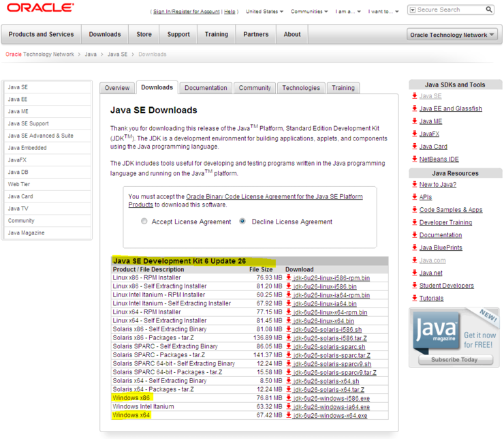
Task: Expand the Oracle Technology Network dropdown
Action: click(x=452, y=35)
